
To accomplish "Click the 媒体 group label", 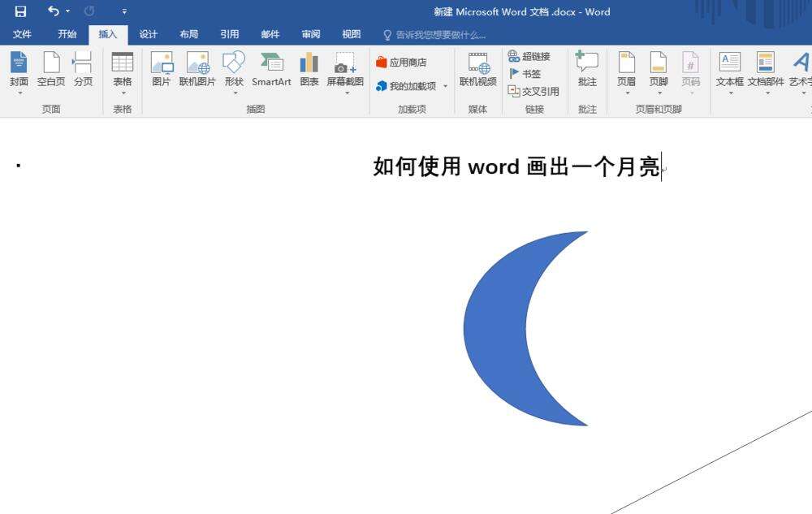I will click(477, 109).
